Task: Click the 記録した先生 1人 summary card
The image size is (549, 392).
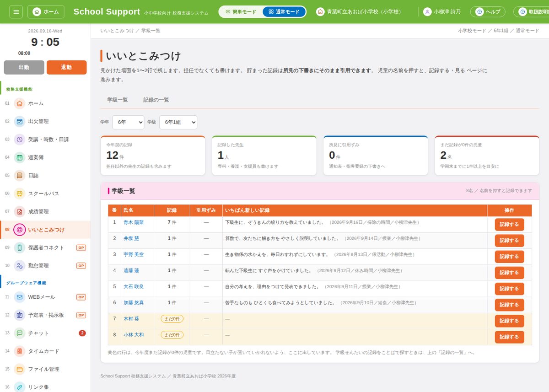Action: pos(264,156)
